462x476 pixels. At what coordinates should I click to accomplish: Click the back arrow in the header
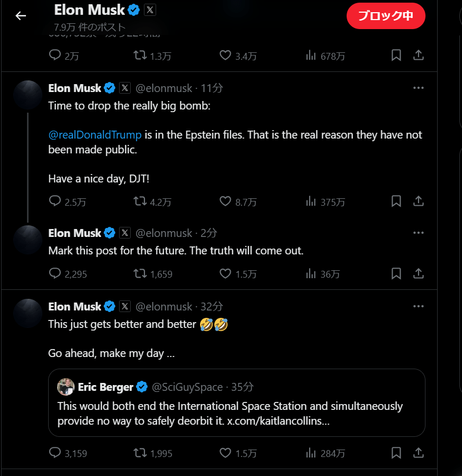point(21,16)
